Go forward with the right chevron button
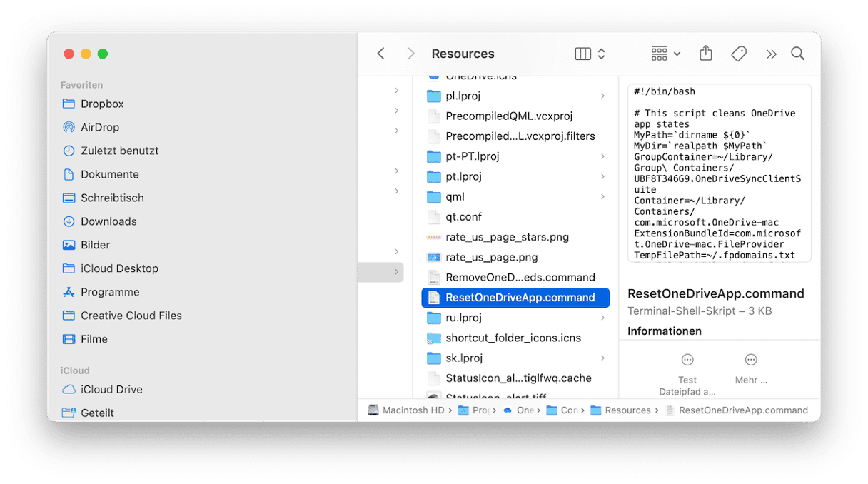The height and width of the screenshot is (484, 868). coord(410,54)
